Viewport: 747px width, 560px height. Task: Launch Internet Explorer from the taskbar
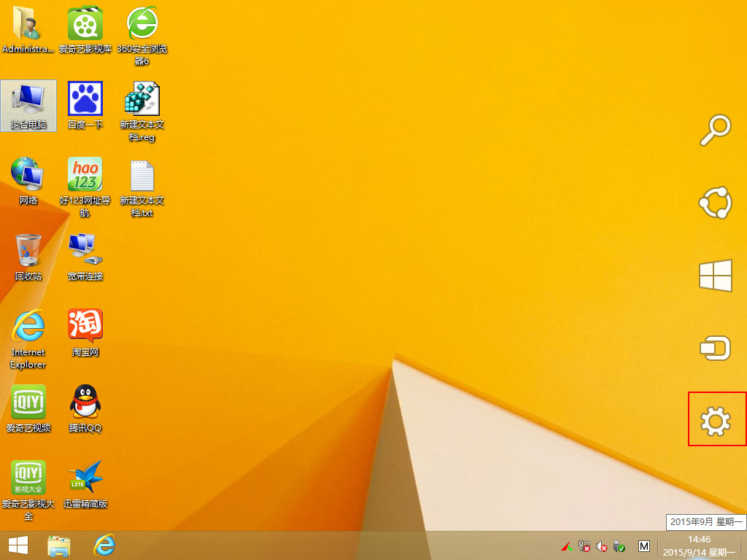tap(104, 545)
